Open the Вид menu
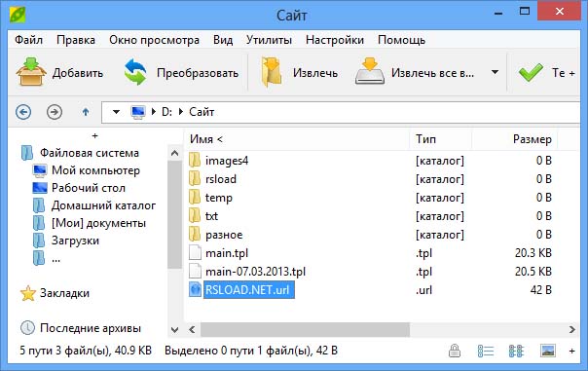 click(x=223, y=40)
